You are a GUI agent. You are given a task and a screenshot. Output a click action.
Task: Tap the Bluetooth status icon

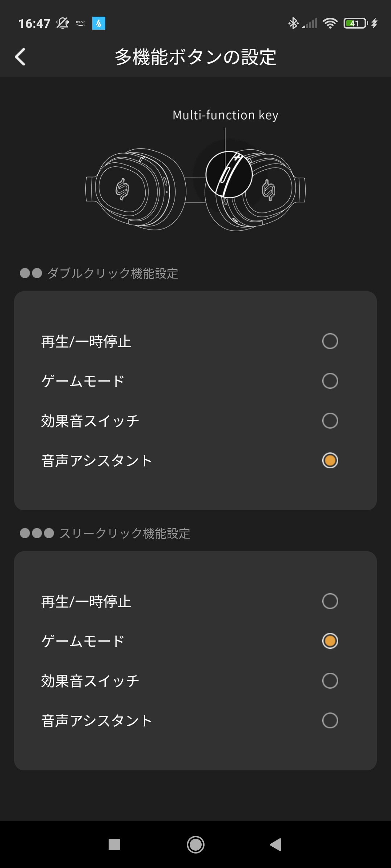tap(293, 24)
